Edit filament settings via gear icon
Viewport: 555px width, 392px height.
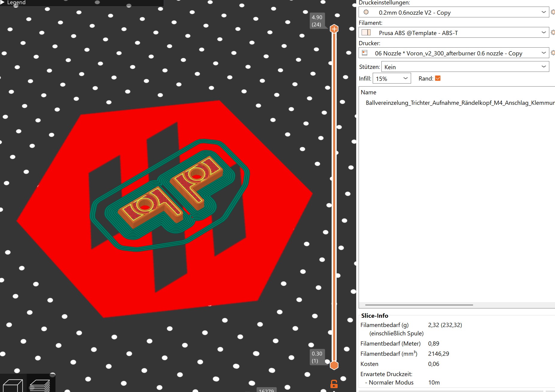click(553, 32)
